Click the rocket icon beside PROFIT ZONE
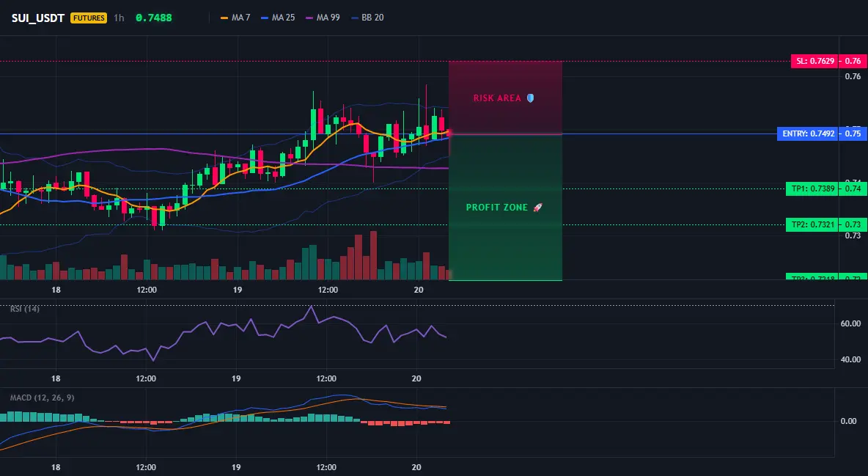Screen dimensions: 868x476 click(537, 208)
